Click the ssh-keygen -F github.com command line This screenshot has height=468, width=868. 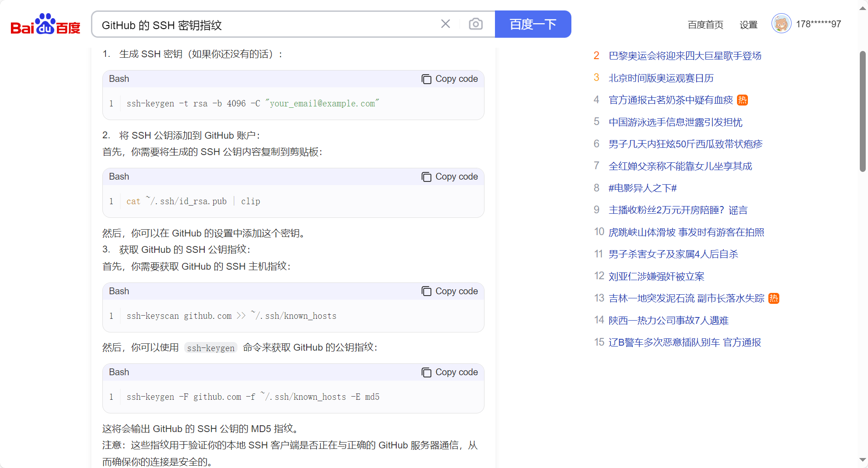[x=253, y=397]
